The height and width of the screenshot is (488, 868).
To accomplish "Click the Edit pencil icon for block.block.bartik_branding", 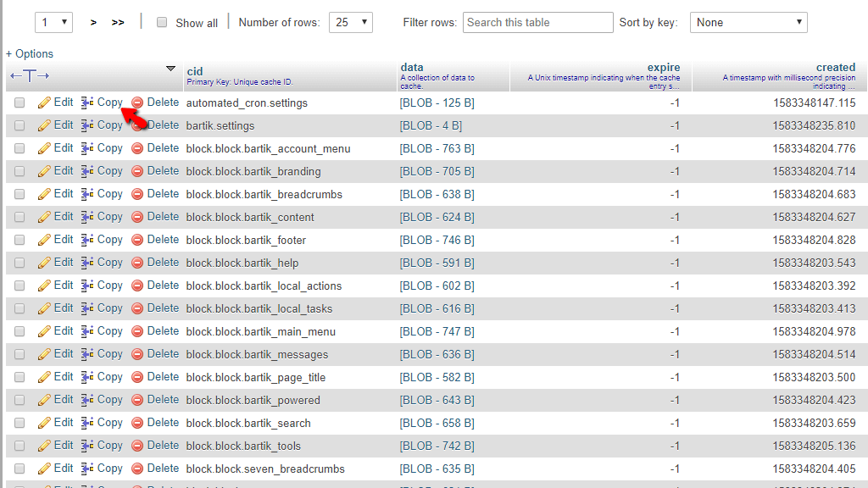I will click(44, 171).
